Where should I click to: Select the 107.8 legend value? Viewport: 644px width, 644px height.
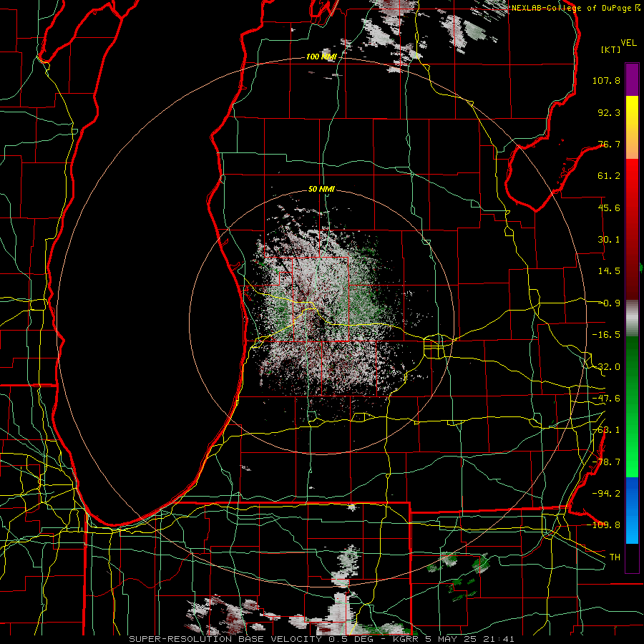click(606, 80)
